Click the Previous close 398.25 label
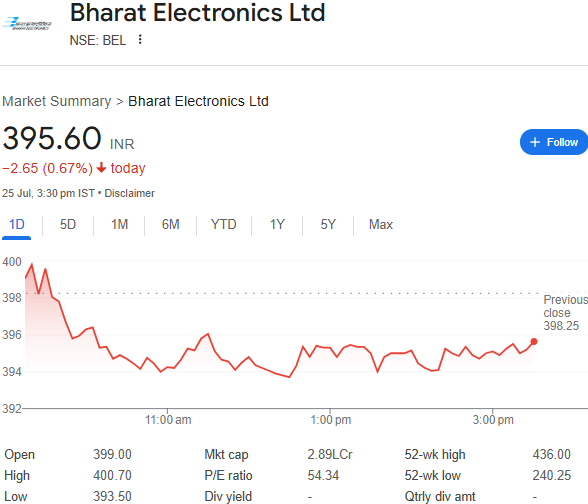 click(x=566, y=312)
